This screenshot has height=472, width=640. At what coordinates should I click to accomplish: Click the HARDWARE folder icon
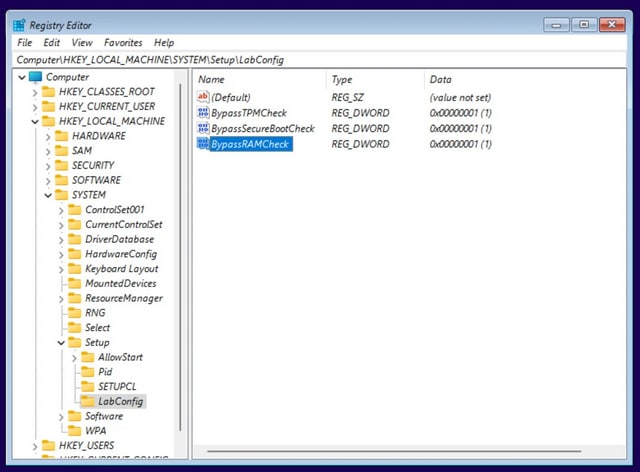[62, 136]
